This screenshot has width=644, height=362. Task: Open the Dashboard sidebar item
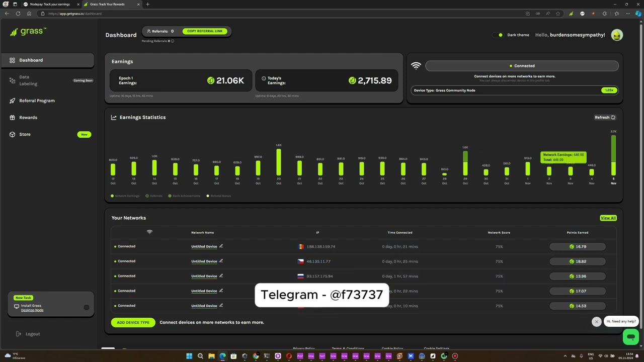click(47, 60)
